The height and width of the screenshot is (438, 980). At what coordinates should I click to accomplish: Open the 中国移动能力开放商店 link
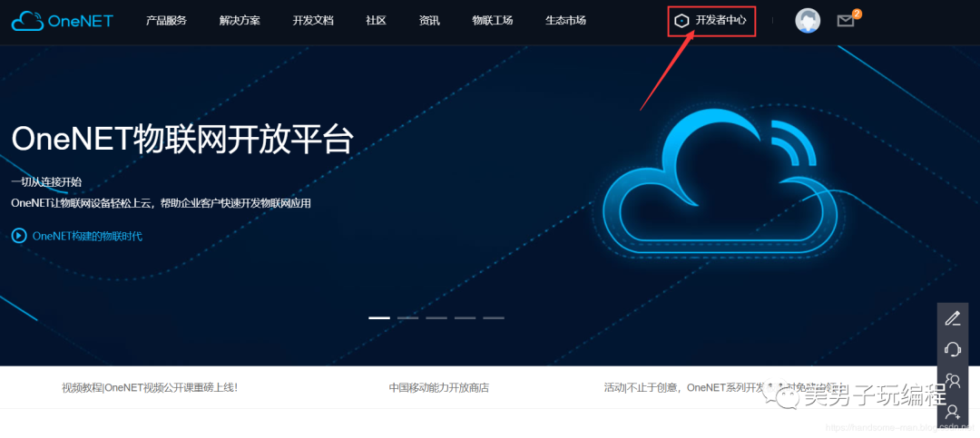(x=439, y=387)
